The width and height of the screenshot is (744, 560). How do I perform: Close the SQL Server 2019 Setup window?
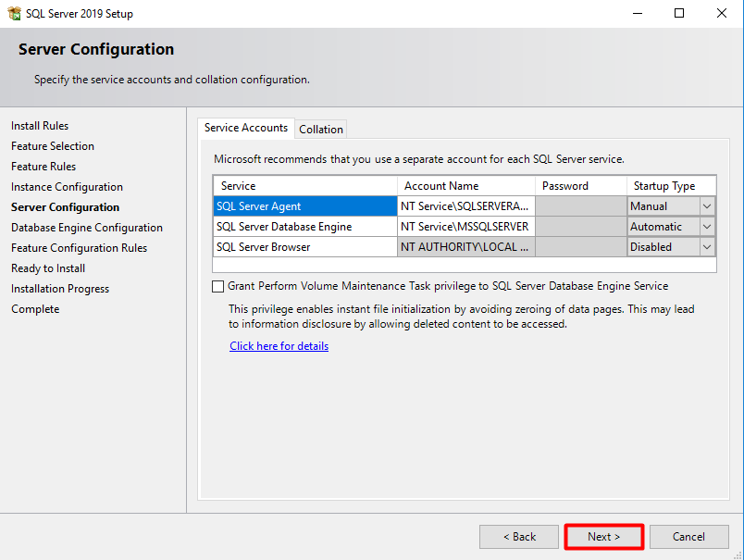click(x=721, y=13)
